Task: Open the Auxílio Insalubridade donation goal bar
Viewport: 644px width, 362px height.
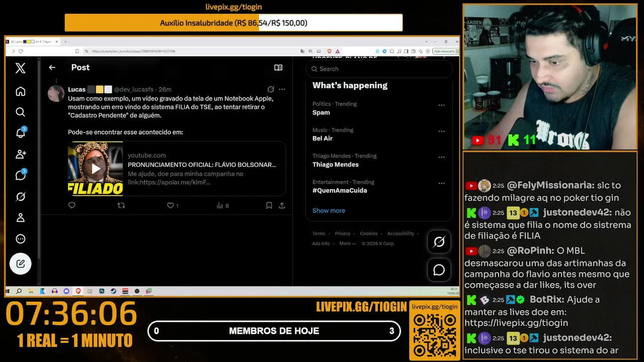Action: [233, 23]
